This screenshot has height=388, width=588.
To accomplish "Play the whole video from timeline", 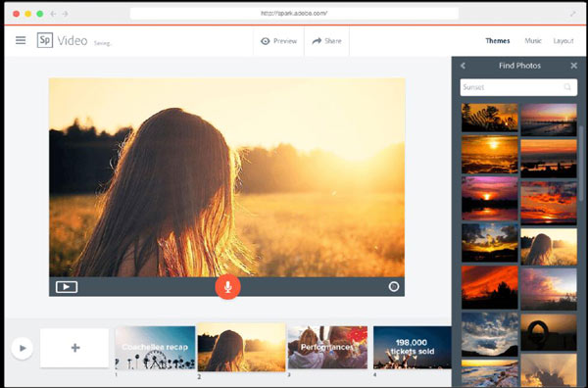I will [23, 348].
